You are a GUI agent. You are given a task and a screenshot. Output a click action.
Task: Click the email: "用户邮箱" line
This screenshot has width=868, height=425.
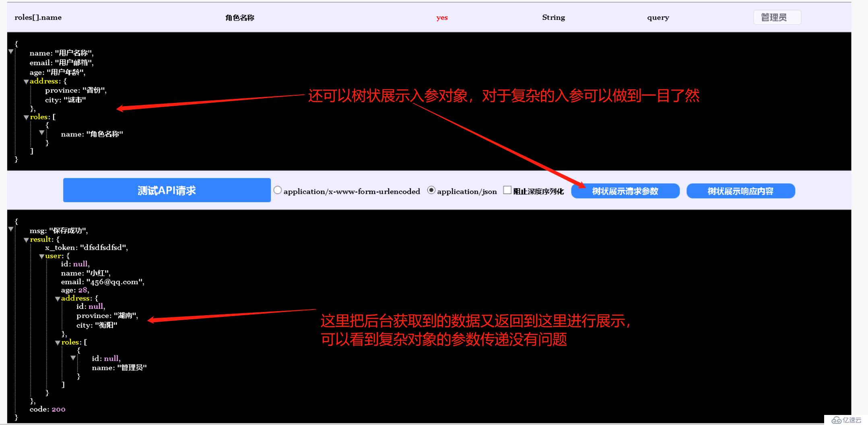click(x=62, y=63)
